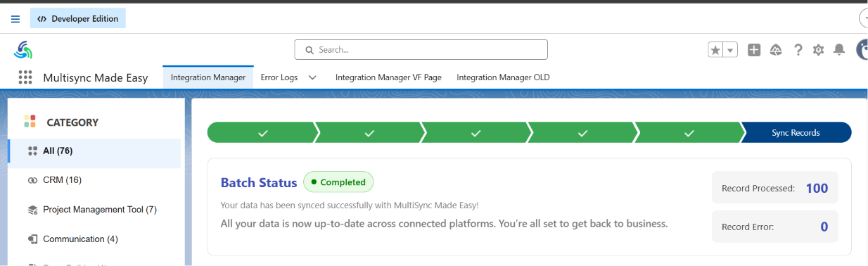Open the hamburger menu icon
Image resolution: width=868 pixels, height=266 pixels.
pos(15,19)
